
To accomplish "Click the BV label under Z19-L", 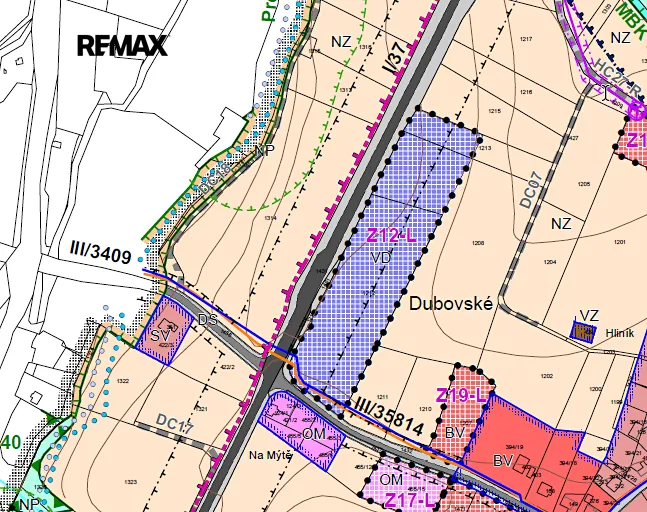I will coord(456,432).
